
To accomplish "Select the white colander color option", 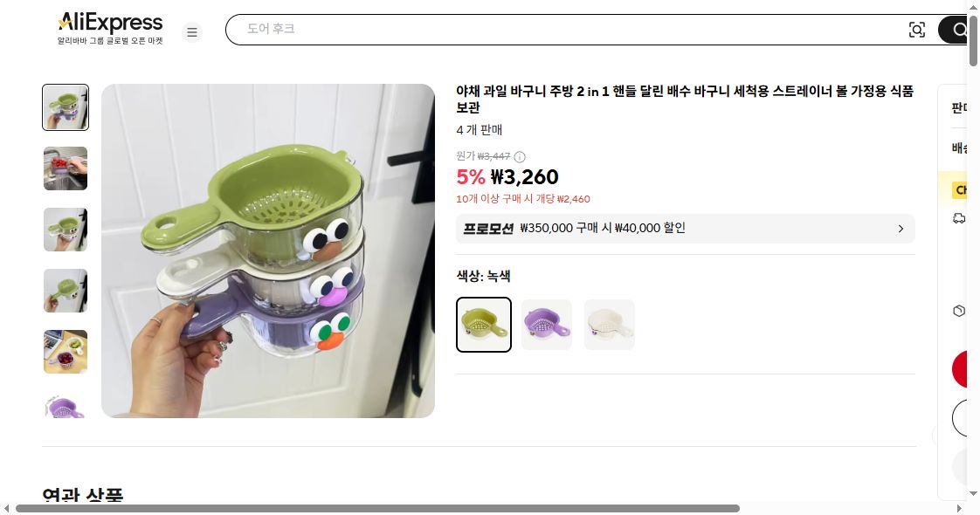I will click(x=609, y=324).
